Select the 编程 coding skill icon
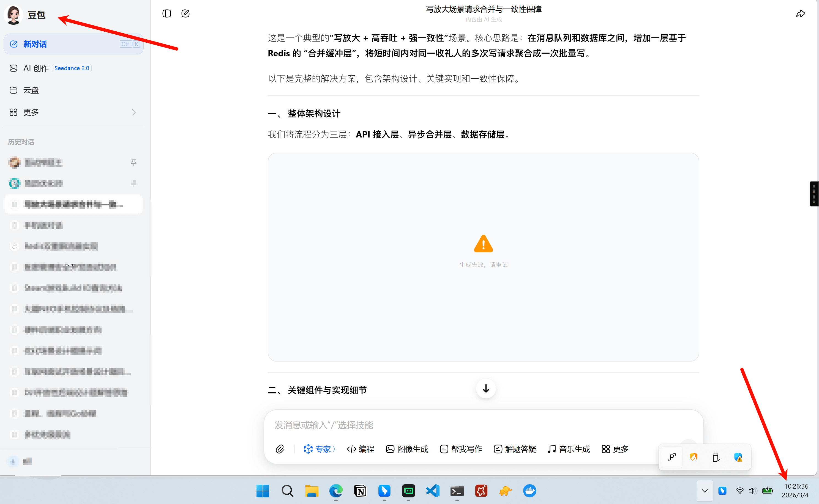 (x=360, y=449)
